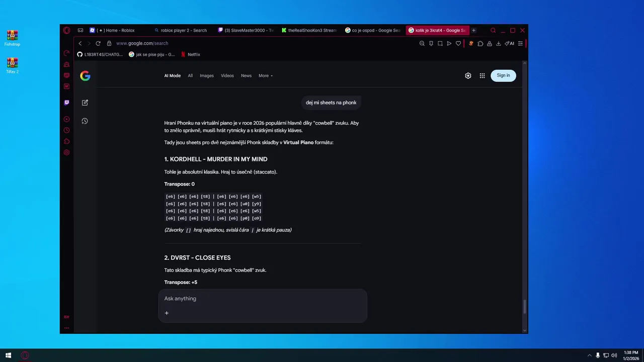Select the News search filter
This screenshot has height=362, width=644.
click(246, 75)
